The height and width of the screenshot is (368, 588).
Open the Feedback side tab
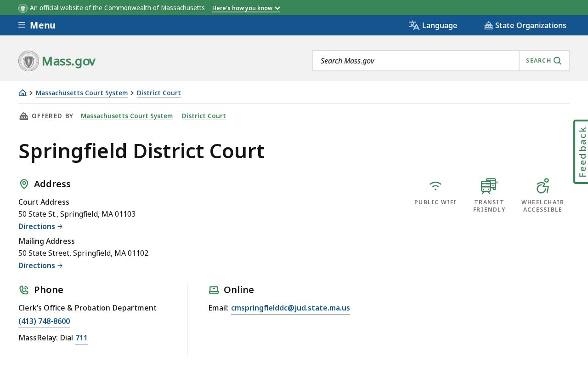click(x=581, y=152)
